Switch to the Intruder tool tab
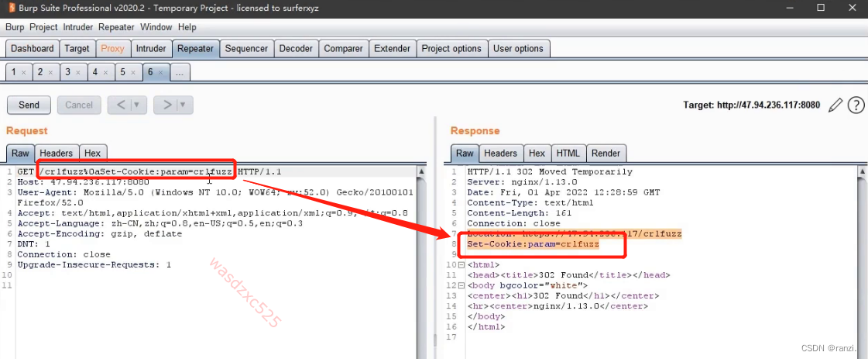868x359 pixels. [151, 48]
